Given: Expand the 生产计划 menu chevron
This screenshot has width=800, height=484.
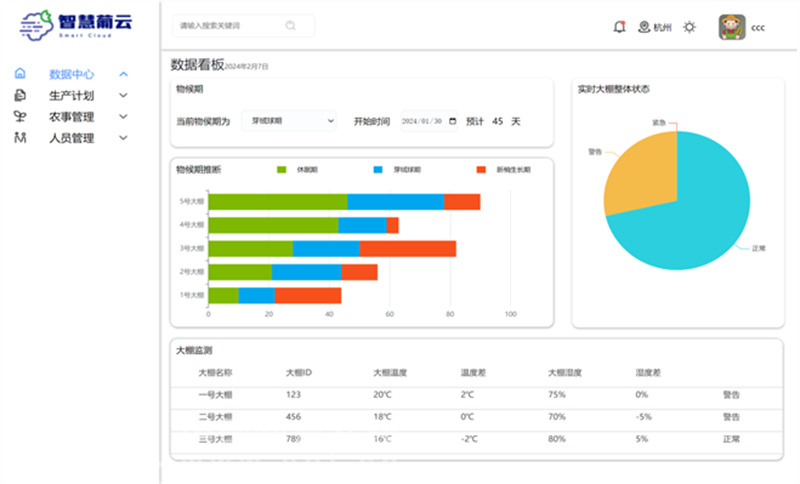Looking at the screenshot, I should click(x=123, y=96).
